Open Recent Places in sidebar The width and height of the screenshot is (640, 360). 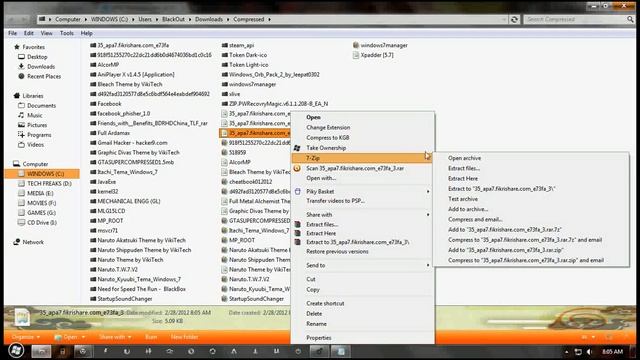[44, 76]
